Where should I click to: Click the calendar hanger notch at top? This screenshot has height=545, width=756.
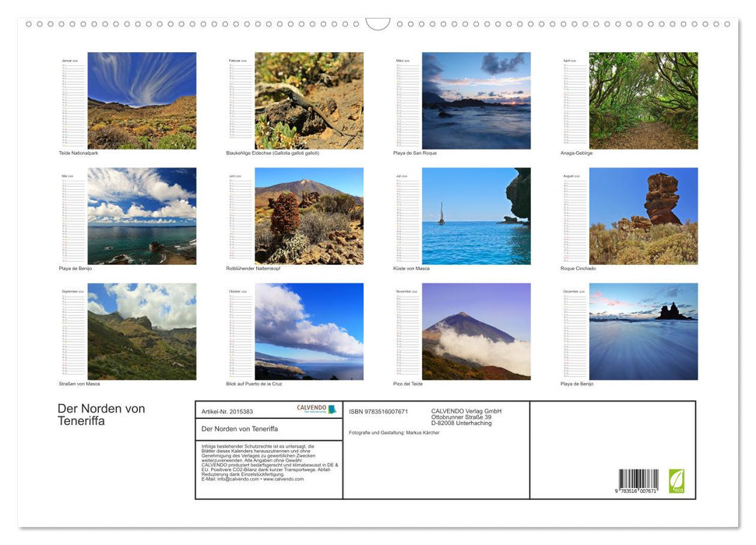tap(378, 24)
